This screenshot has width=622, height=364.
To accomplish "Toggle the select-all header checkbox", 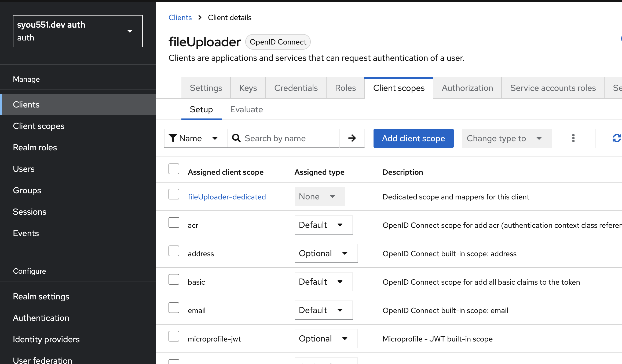I will point(174,169).
